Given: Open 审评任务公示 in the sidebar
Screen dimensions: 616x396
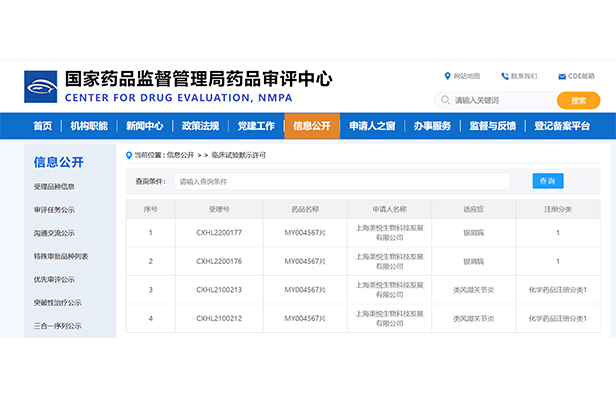Looking at the screenshot, I should pyautogui.click(x=54, y=210).
